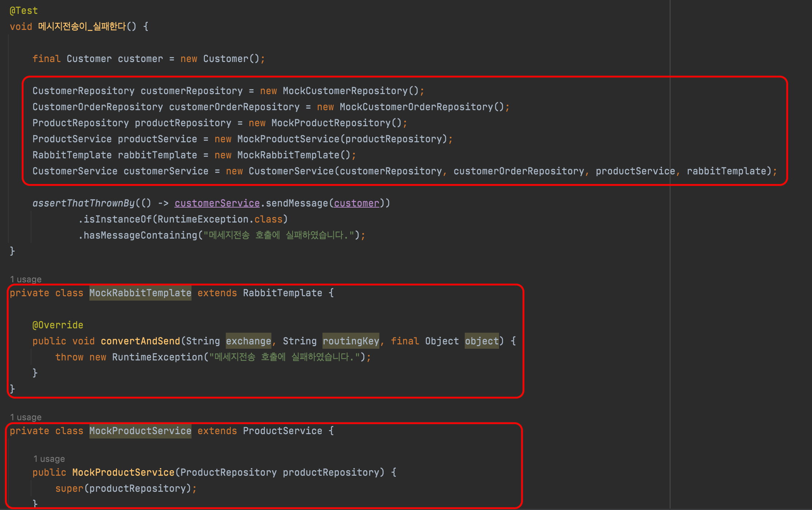Image resolution: width=812 pixels, height=510 pixels.
Task: Click the rabbitTemplate argument in CustomerService constructor
Action: click(x=726, y=171)
